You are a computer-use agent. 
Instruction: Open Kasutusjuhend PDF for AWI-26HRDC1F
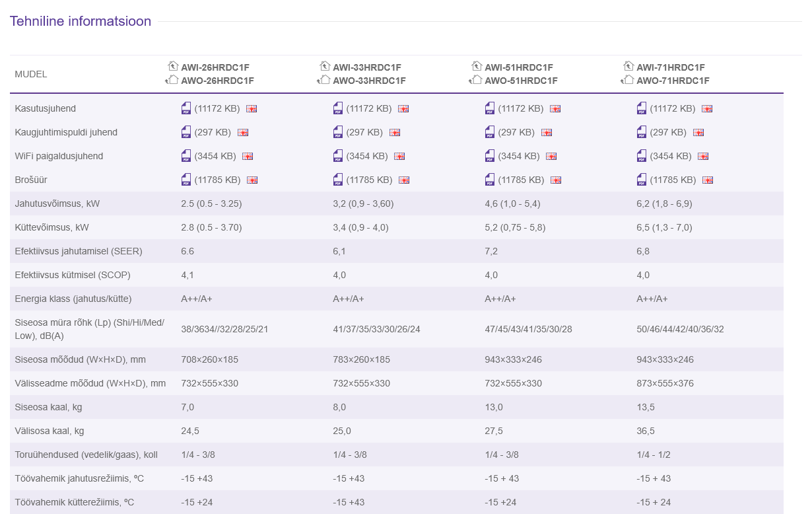[x=186, y=108]
